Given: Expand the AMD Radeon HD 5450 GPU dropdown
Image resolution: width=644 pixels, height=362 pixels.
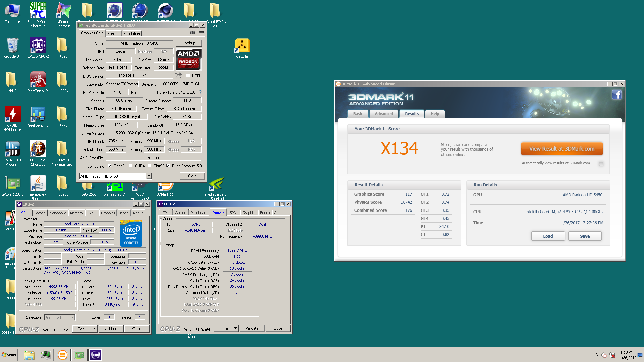Looking at the screenshot, I should (149, 176).
